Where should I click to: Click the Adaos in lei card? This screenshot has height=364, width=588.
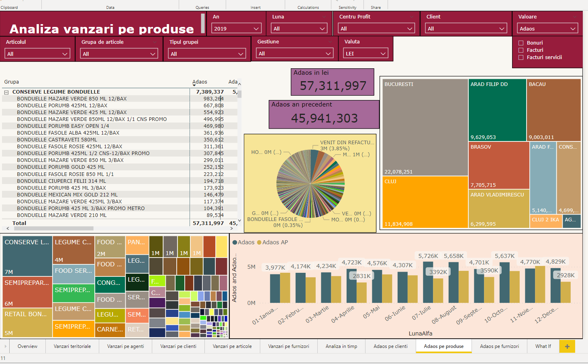(333, 82)
